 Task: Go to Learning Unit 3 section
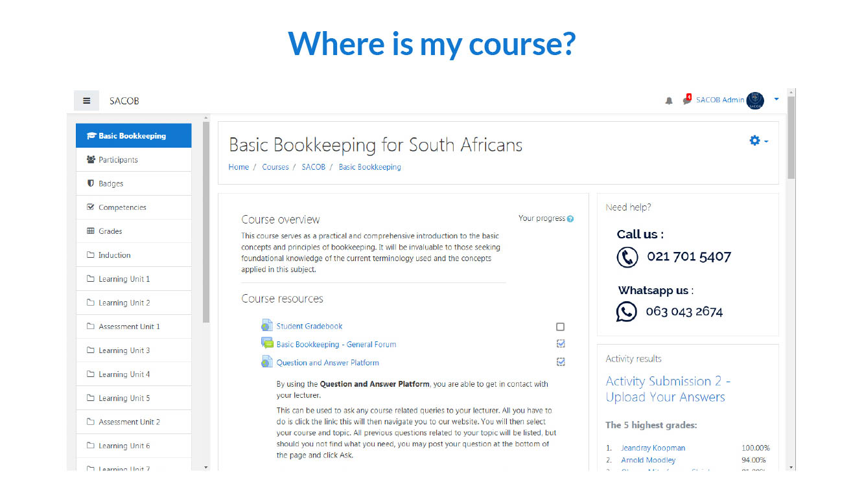coord(134,350)
